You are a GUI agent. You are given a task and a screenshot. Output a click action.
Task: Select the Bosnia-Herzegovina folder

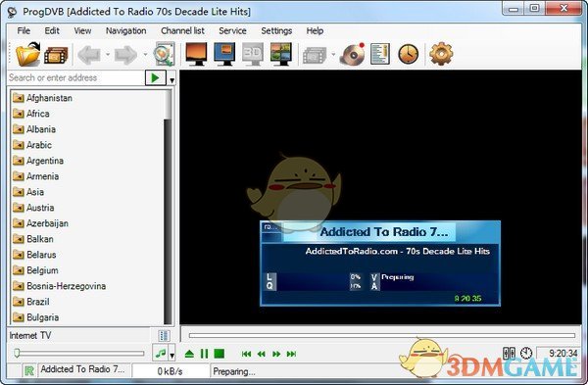tap(59, 286)
